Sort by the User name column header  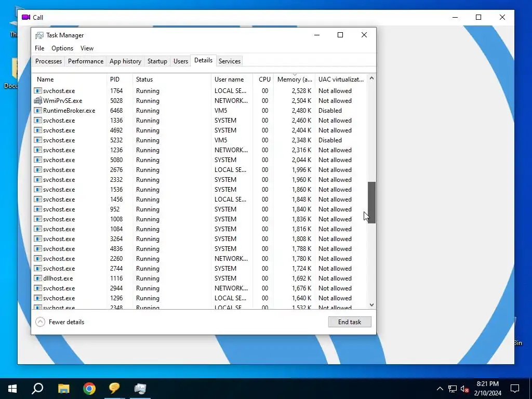(x=232, y=79)
